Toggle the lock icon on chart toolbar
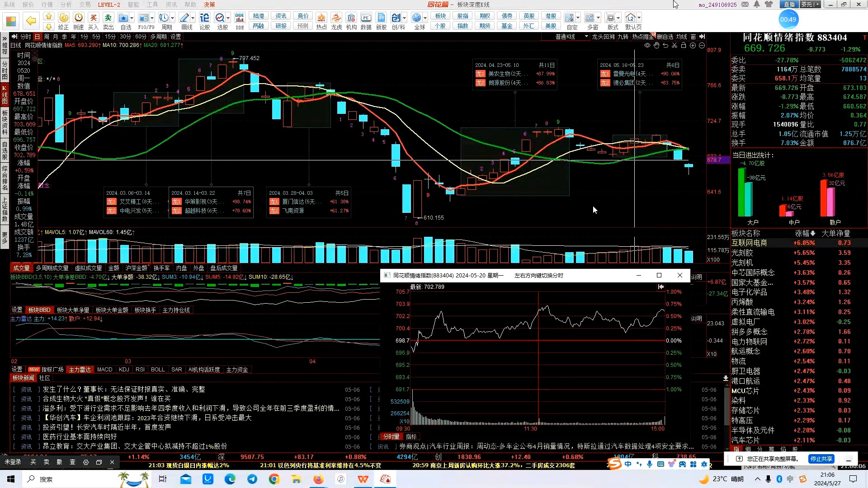 pos(684,46)
